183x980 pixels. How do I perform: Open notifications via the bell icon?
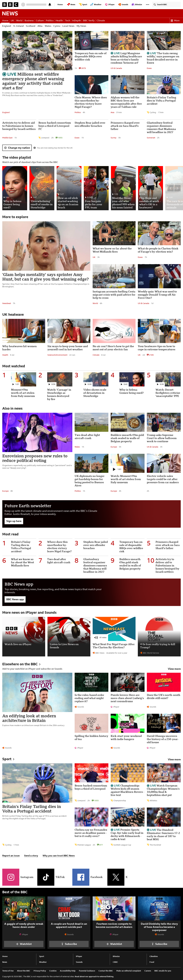click(x=50, y=5)
